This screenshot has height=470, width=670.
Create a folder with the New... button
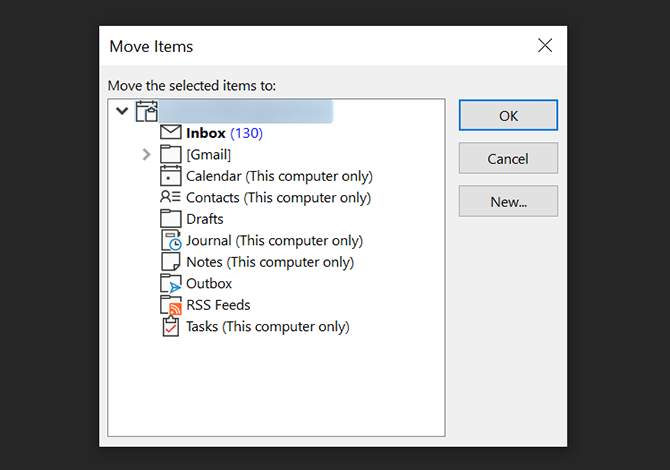[508, 201]
